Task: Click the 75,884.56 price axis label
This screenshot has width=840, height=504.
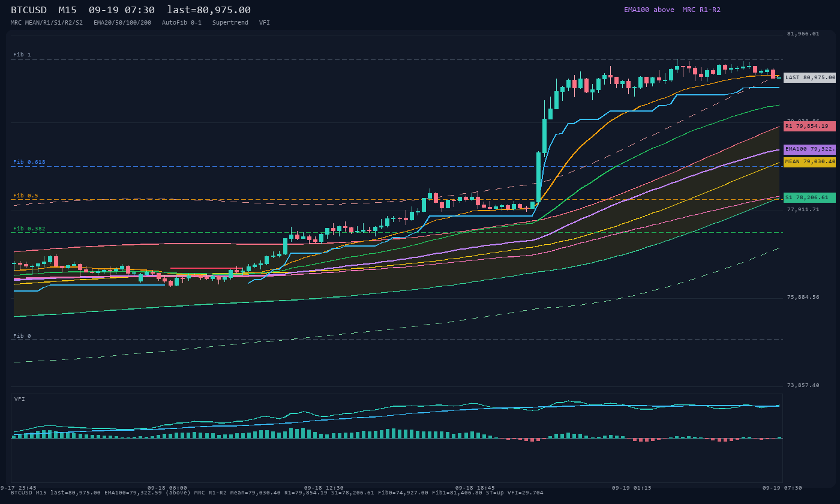Action: (x=803, y=297)
